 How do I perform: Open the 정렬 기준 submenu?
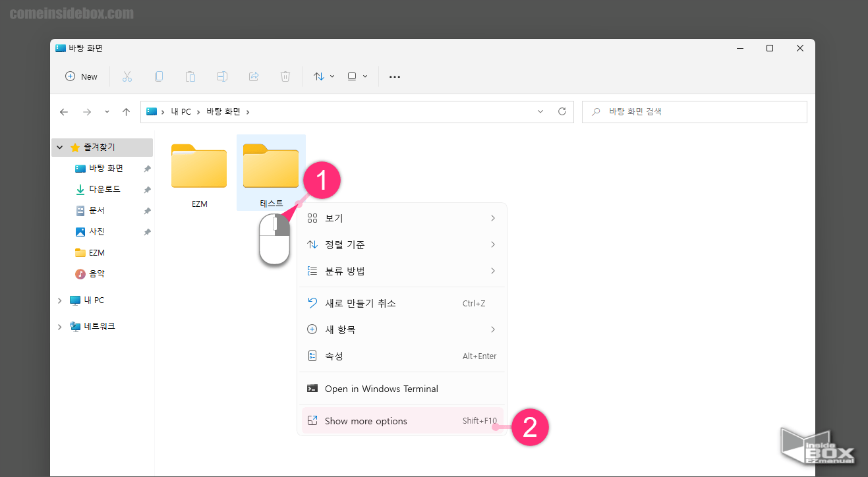(x=402, y=244)
